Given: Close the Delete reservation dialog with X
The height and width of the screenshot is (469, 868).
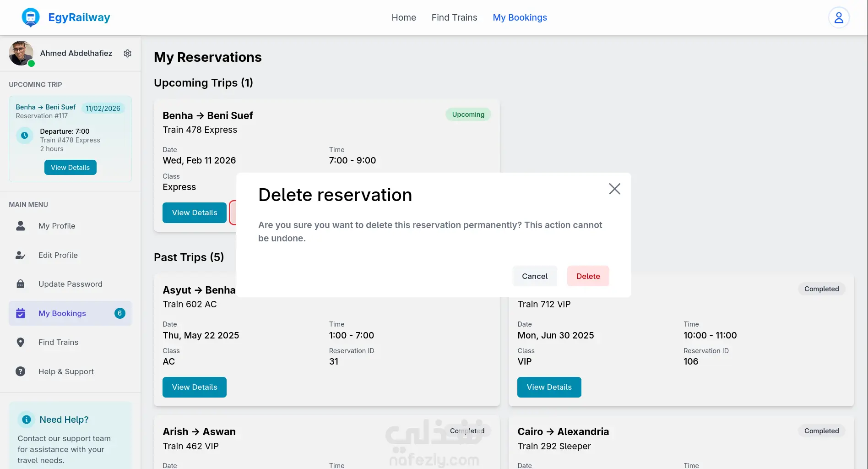Looking at the screenshot, I should click(614, 189).
